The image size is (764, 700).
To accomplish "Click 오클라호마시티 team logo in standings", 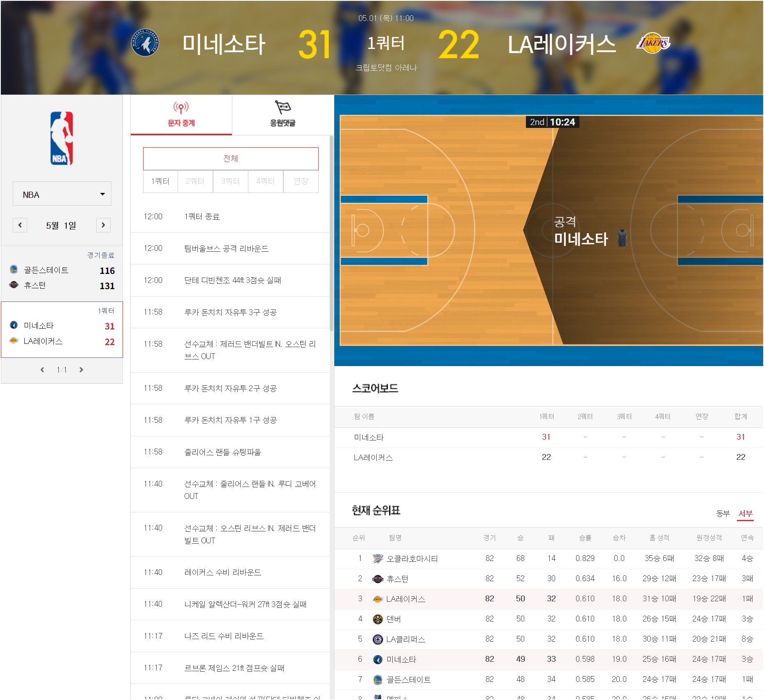I will pos(377,559).
